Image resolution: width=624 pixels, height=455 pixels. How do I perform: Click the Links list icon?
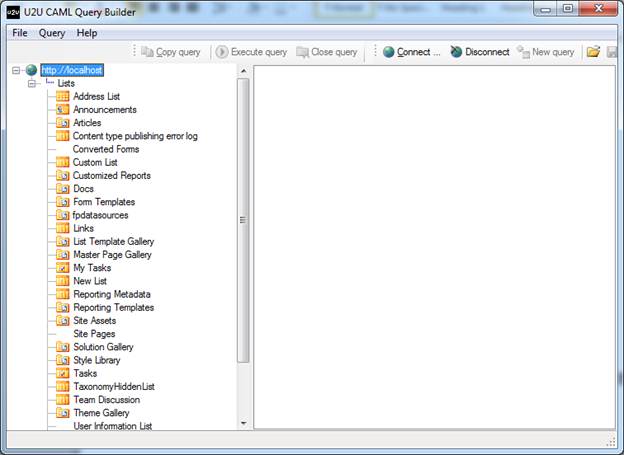(x=62, y=228)
